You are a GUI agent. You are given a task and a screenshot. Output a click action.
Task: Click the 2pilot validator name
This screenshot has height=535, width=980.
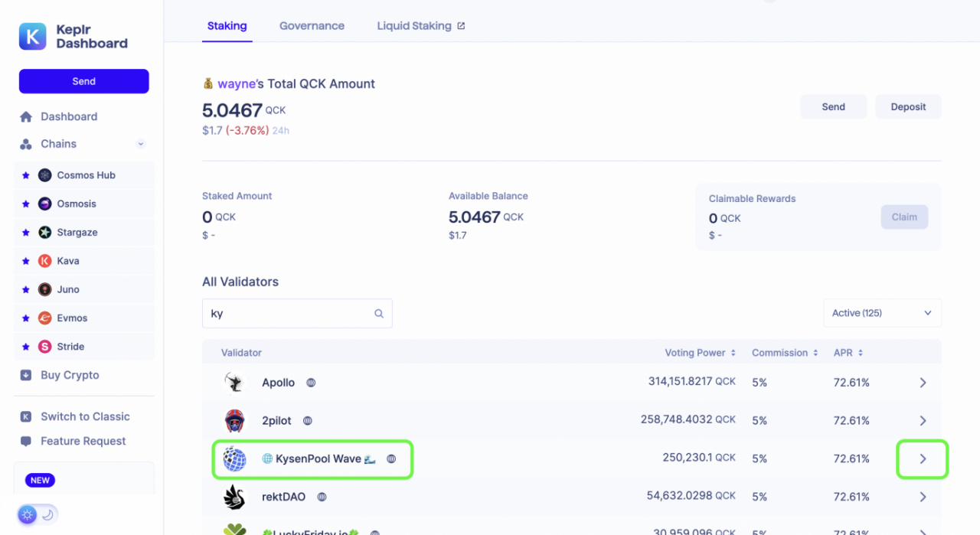(276, 421)
